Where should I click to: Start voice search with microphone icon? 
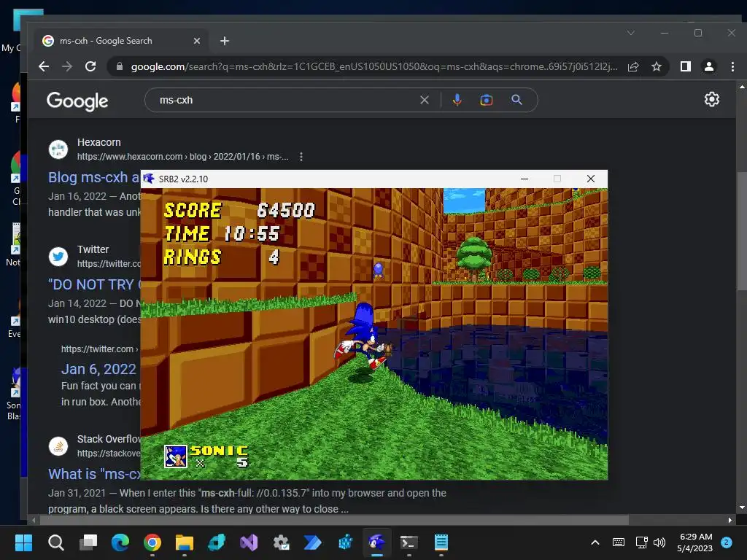[x=457, y=100]
